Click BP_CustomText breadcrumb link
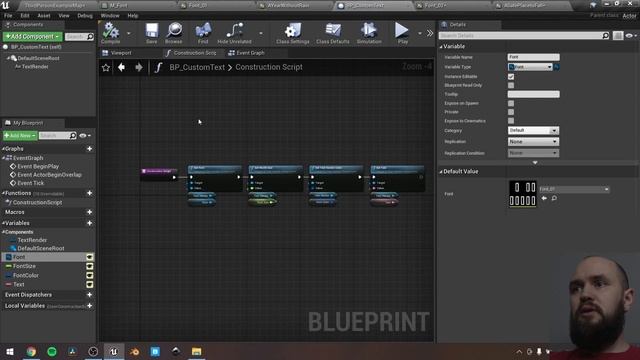The image size is (640, 360). (x=197, y=67)
